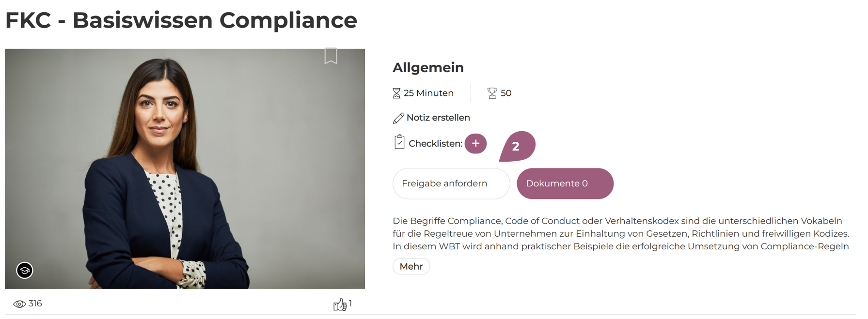The height and width of the screenshot is (319, 868).
Task: Click the hourglass duration icon
Action: pyautogui.click(x=396, y=93)
